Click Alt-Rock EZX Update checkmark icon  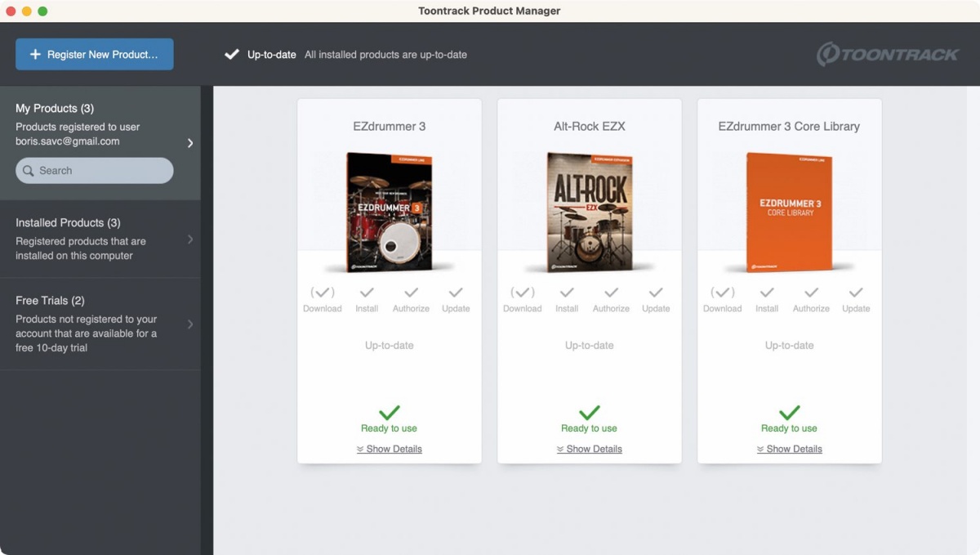click(x=656, y=292)
